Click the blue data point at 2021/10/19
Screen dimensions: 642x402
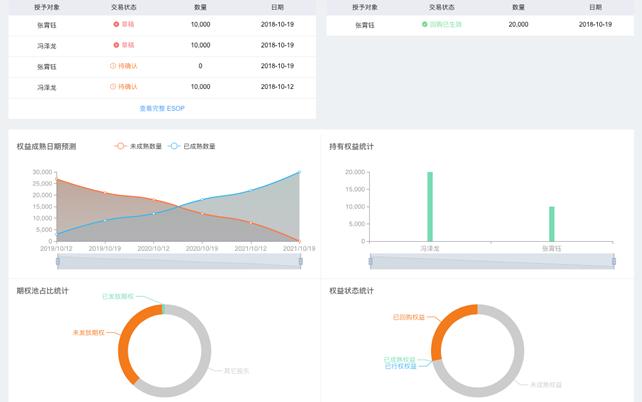[x=299, y=172]
